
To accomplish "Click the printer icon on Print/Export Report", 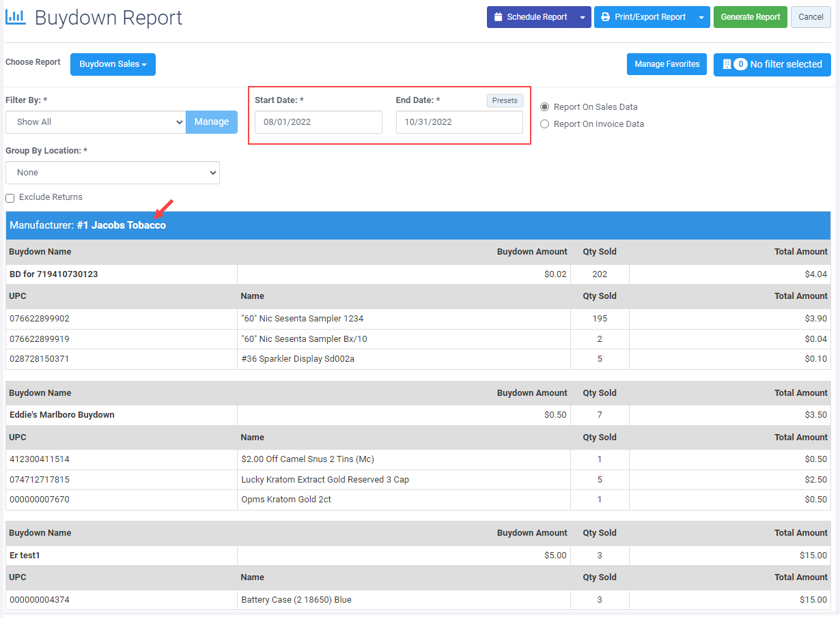I will pos(605,17).
